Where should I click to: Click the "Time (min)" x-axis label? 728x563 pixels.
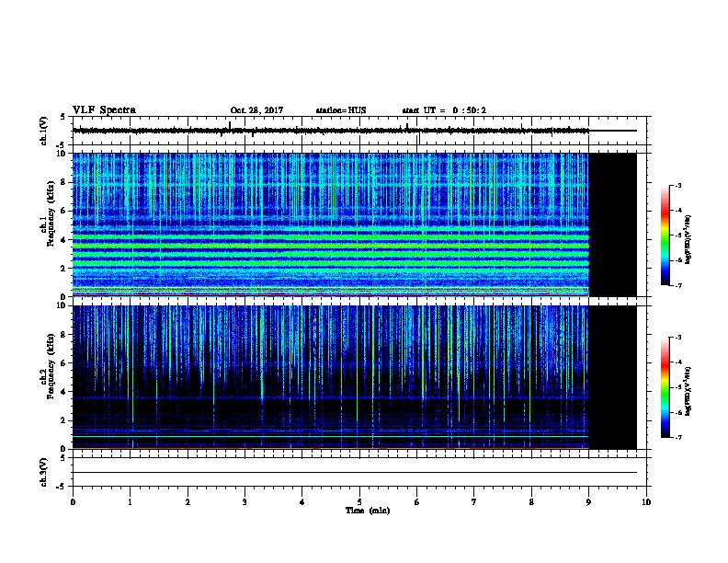coord(368,511)
